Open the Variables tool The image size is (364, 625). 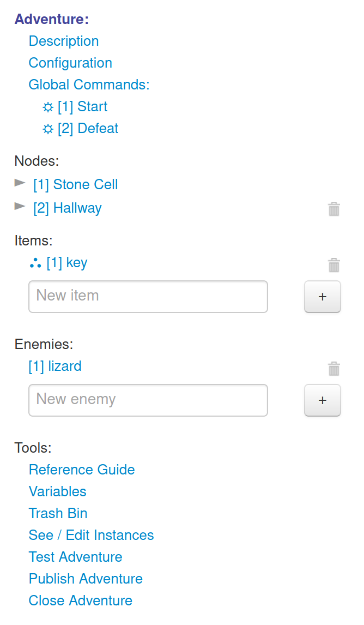click(57, 491)
